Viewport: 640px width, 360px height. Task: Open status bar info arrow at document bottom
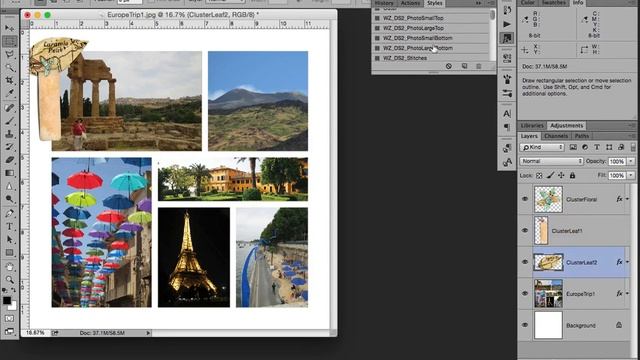point(148,333)
